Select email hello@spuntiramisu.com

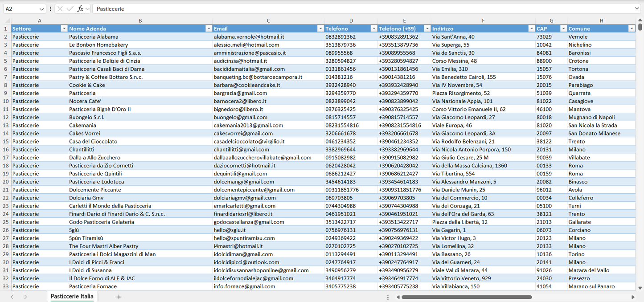click(x=268, y=238)
